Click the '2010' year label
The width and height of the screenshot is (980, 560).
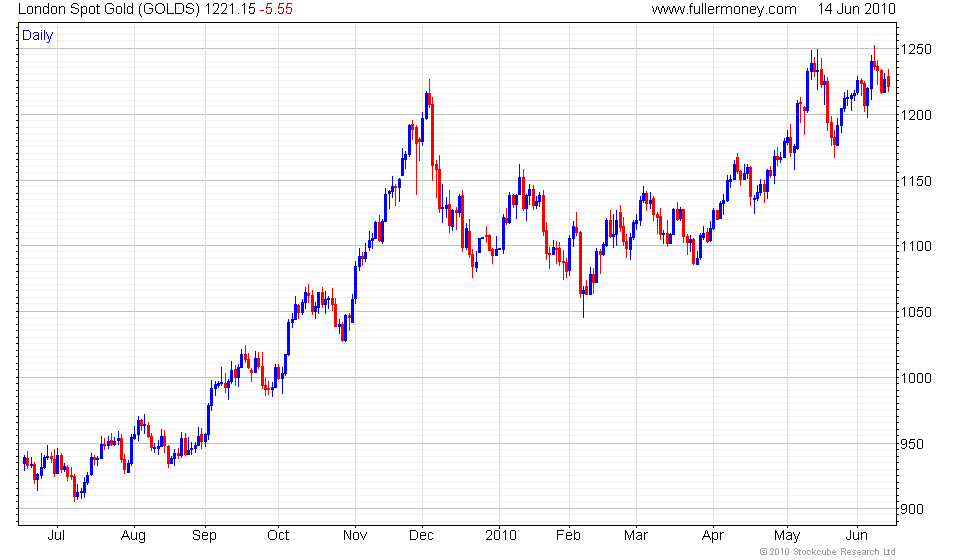[501, 535]
